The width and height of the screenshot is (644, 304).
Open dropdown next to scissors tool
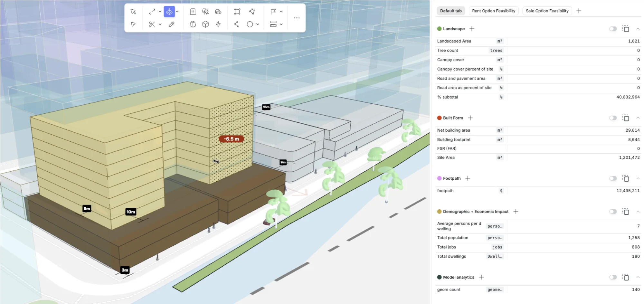[160, 24]
